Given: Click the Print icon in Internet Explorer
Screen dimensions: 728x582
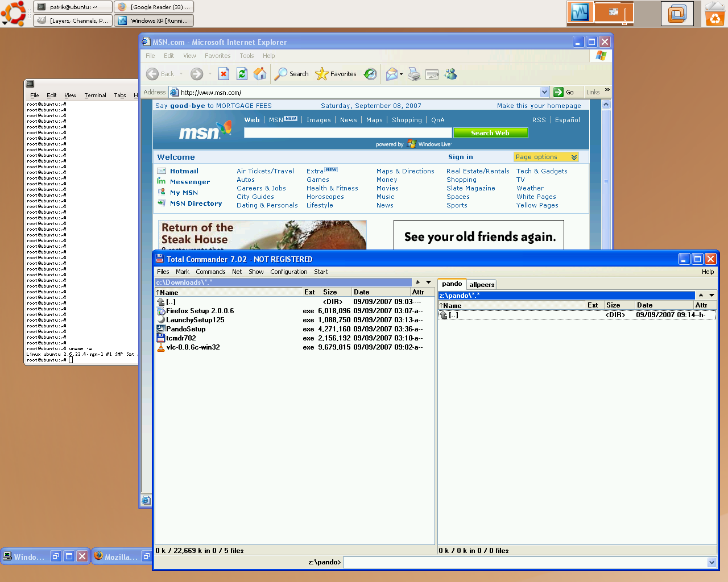Looking at the screenshot, I should pyautogui.click(x=414, y=74).
